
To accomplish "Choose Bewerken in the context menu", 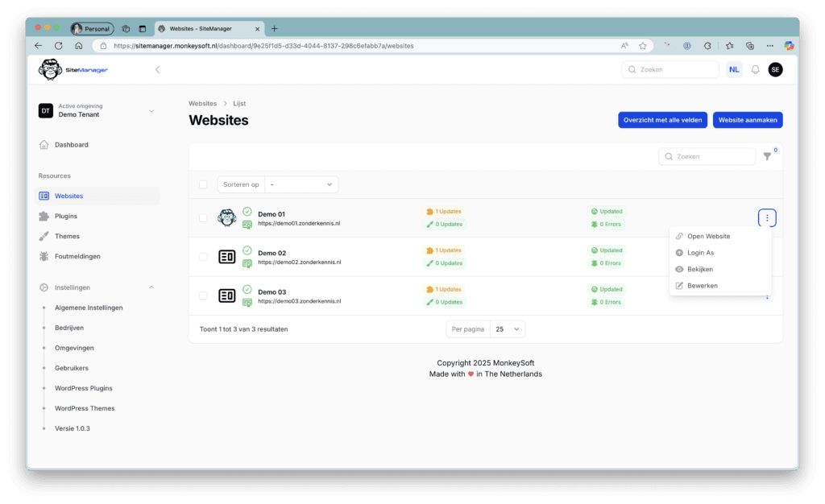I will point(702,286).
